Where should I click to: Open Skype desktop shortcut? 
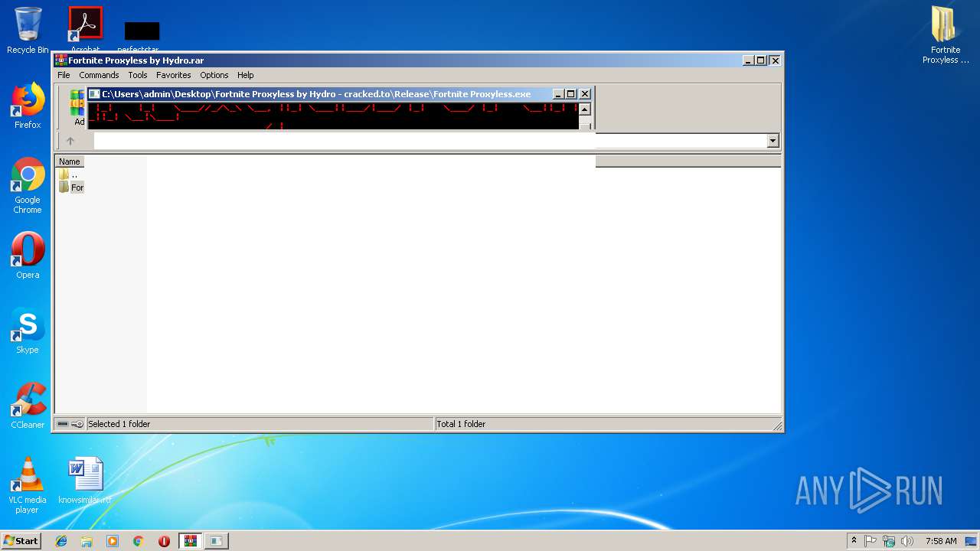tap(28, 331)
